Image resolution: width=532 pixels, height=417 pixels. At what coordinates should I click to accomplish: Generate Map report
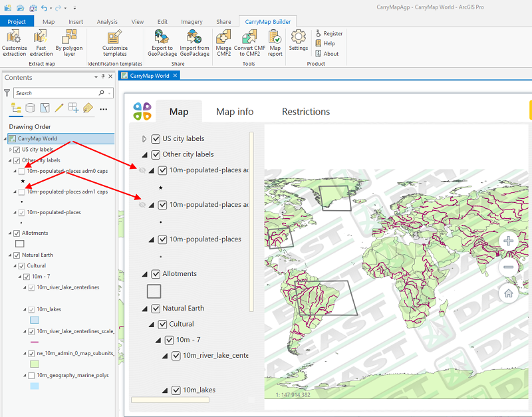point(275,43)
